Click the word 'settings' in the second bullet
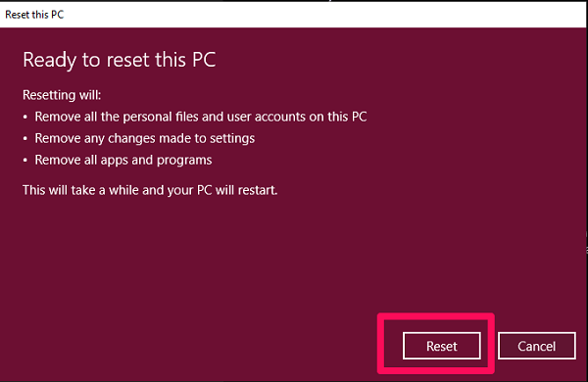This screenshot has width=588, height=382. pyautogui.click(x=232, y=139)
